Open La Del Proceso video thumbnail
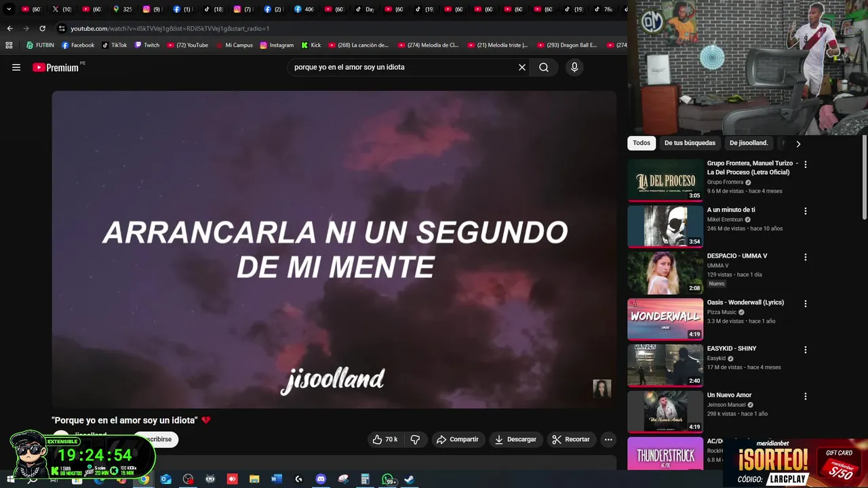This screenshot has width=868, height=488. (665, 180)
